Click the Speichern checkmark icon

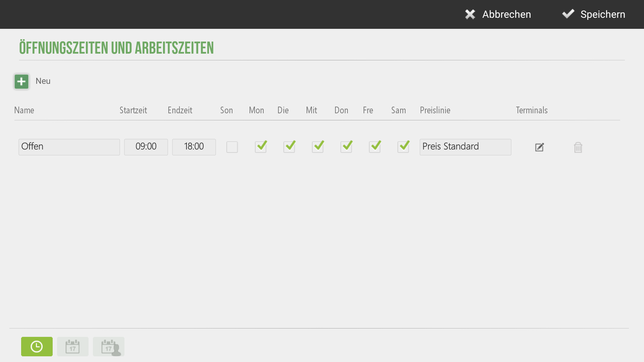[568, 14]
